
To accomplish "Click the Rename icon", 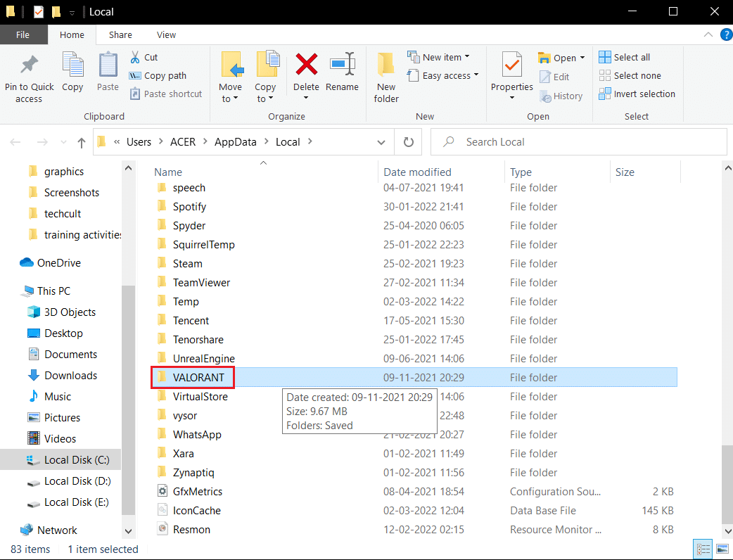I will 342,63.
